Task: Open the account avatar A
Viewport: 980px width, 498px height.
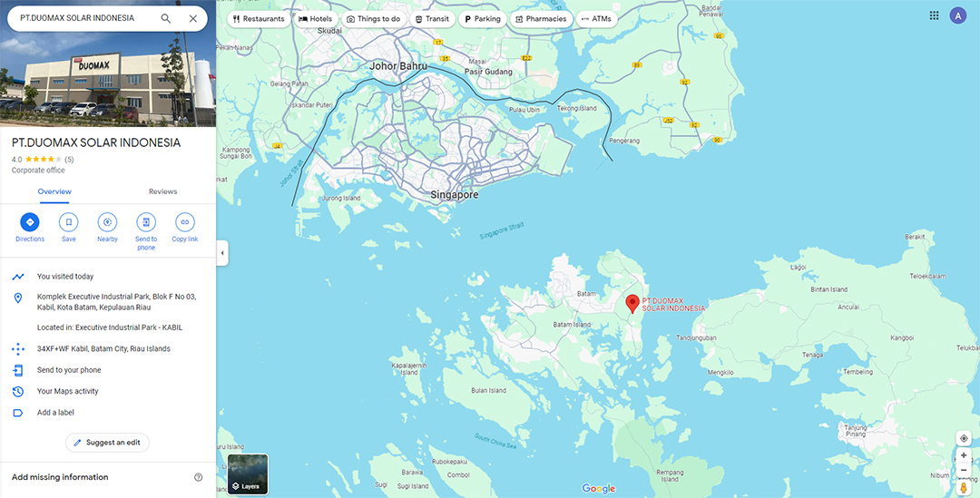Action: pyautogui.click(x=957, y=15)
